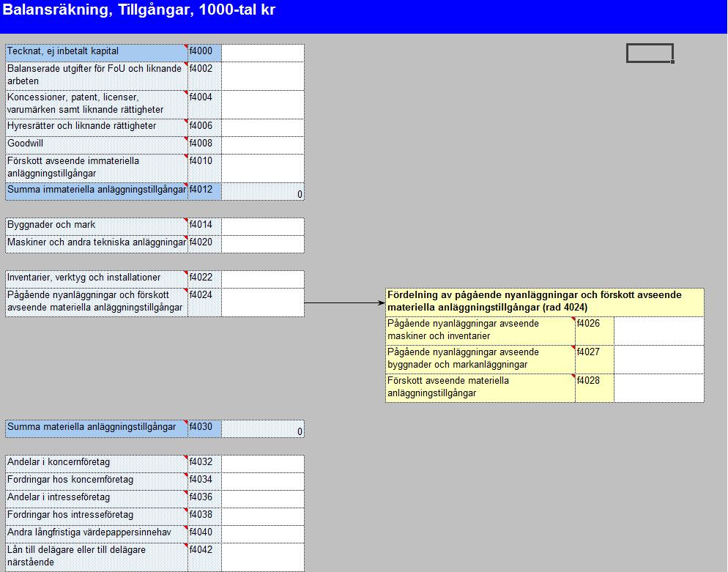728x572 pixels.
Task: Click 'Andra långfristiga värdepappersinnehav' label
Action: coord(97,535)
